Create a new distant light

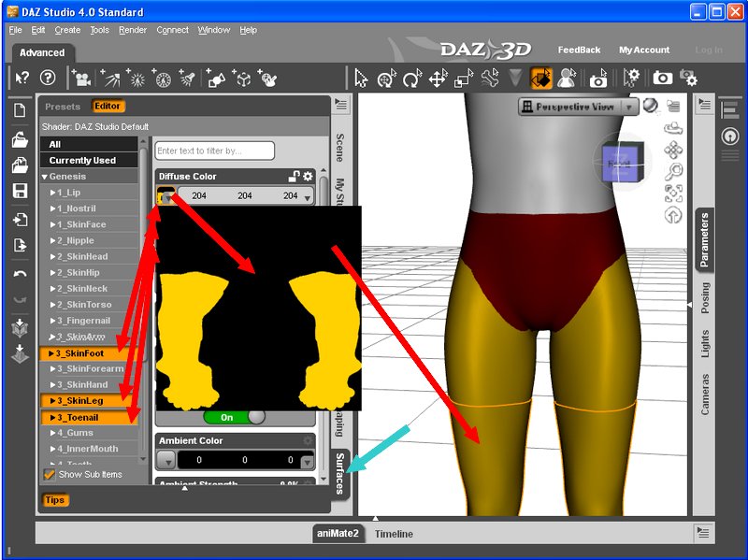pyautogui.click(x=110, y=79)
